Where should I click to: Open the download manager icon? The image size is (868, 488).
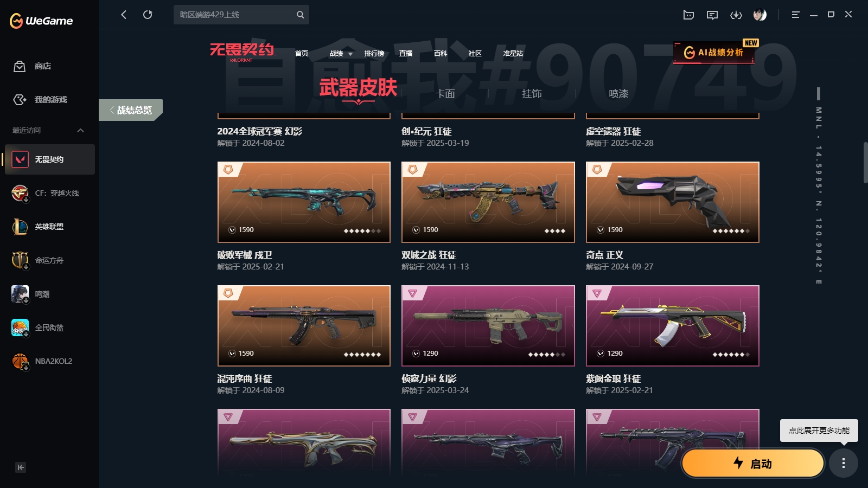pos(736,15)
